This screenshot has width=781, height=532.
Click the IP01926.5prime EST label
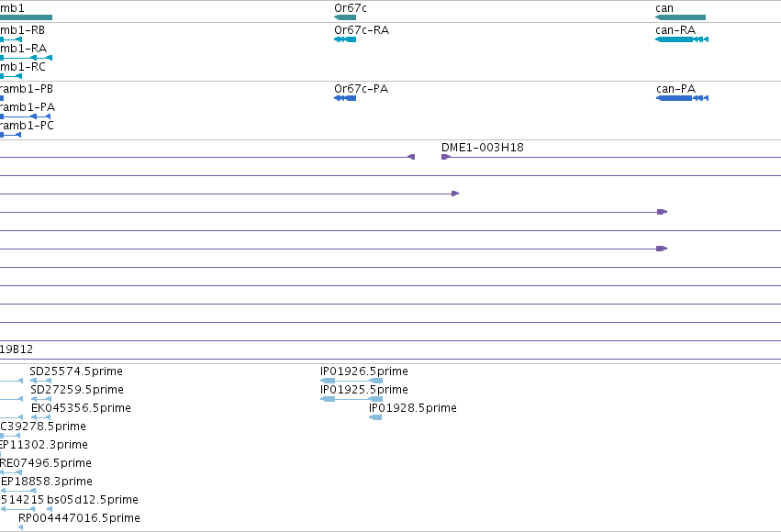point(364,371)
